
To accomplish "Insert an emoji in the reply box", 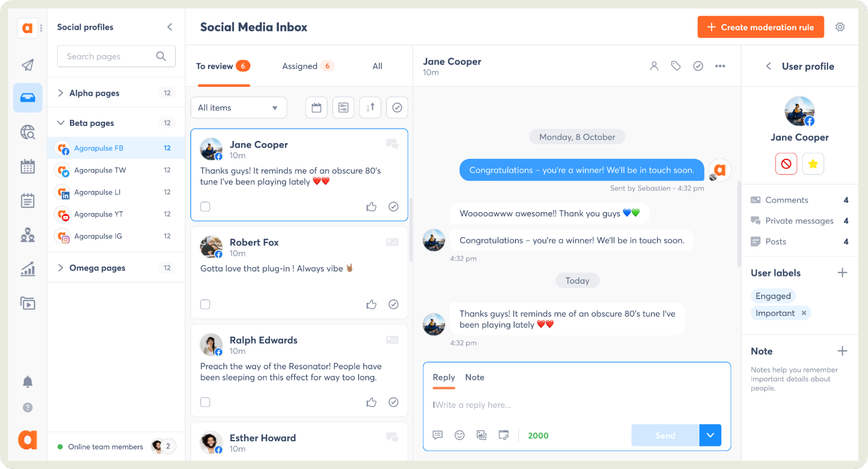I will (x=459, y=435).
